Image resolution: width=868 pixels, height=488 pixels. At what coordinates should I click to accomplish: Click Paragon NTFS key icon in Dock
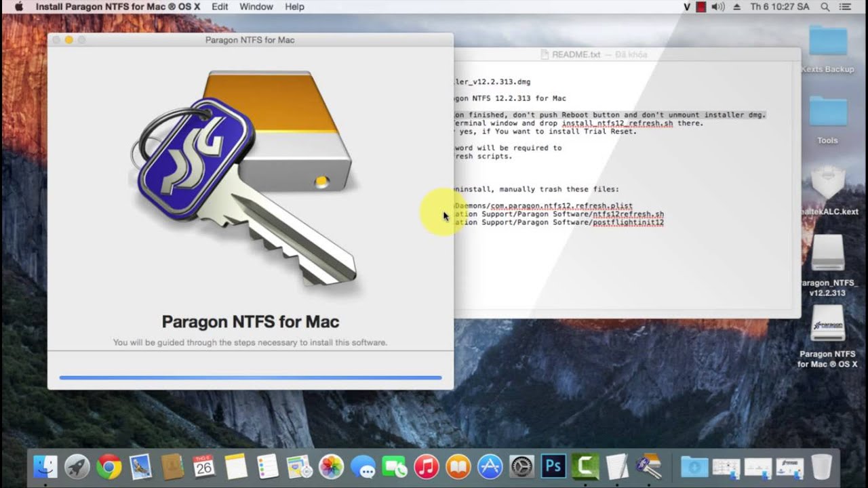[x=648, y=466]
